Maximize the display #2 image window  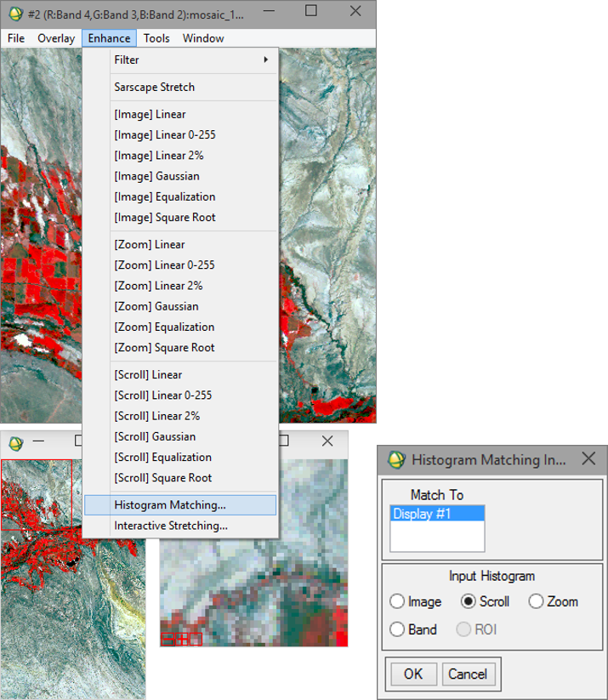(311, 11)
